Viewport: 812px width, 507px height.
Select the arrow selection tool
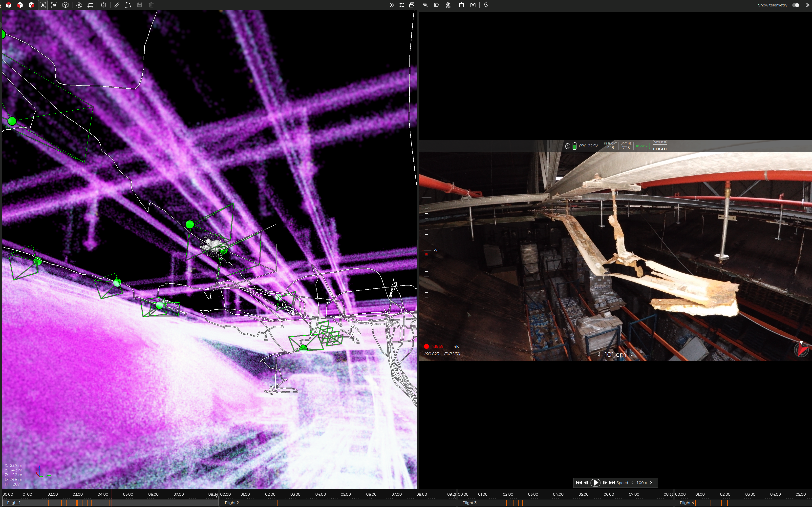(x=43, y=5)
